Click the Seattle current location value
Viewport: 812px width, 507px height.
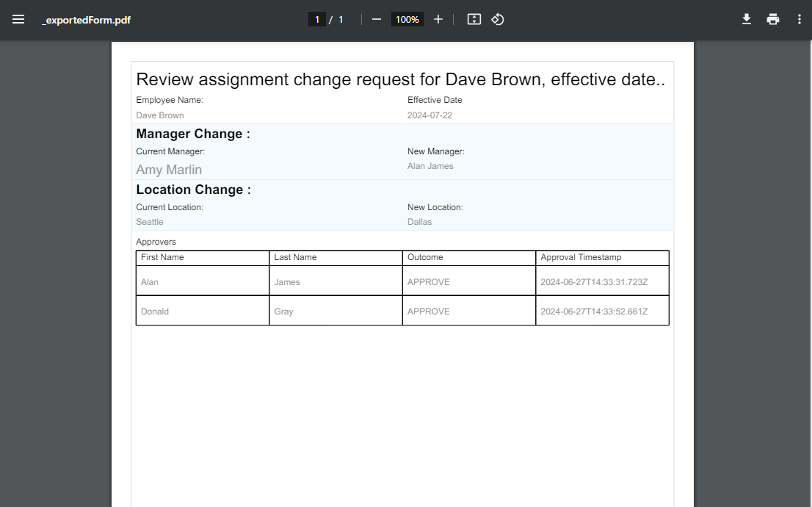tap(150, 222)
